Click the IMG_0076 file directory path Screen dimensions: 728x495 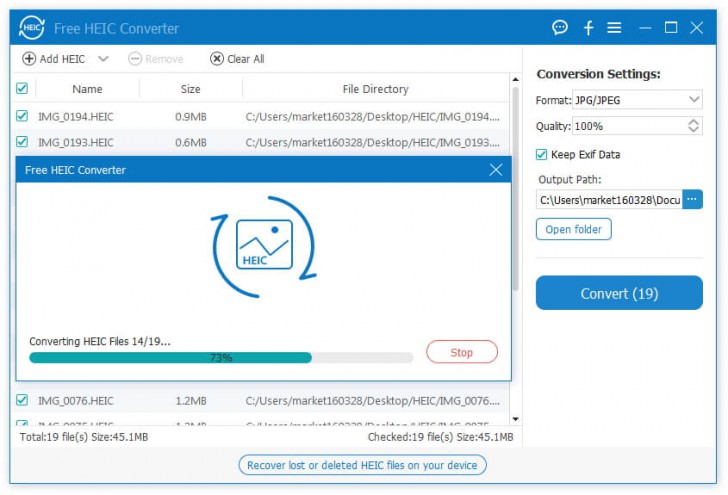click(x=373, y=401)
